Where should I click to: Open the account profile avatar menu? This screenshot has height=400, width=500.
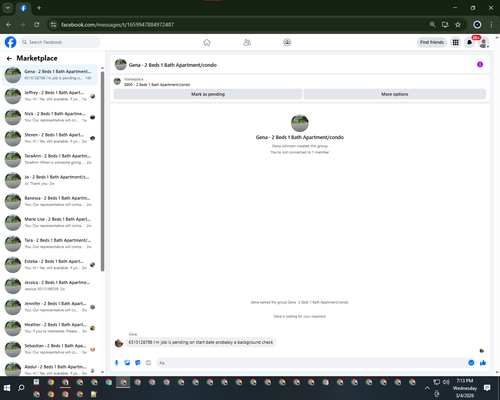[x=484, y=43]
